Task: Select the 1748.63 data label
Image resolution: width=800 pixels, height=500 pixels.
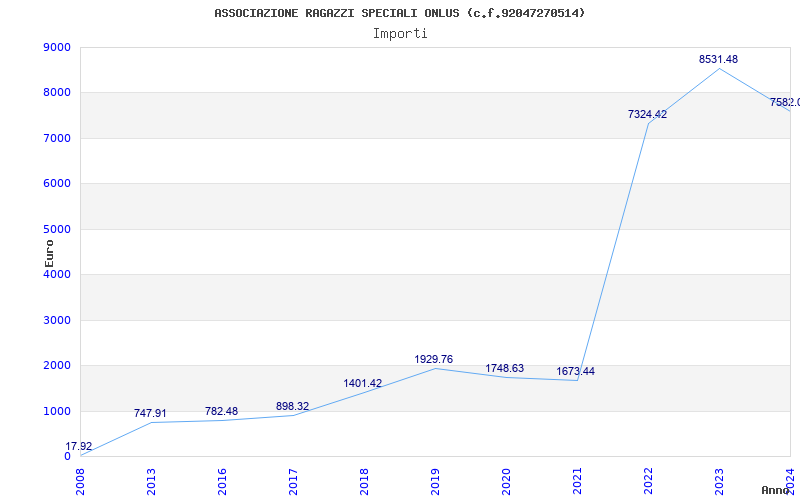Action: coord(504,369)
